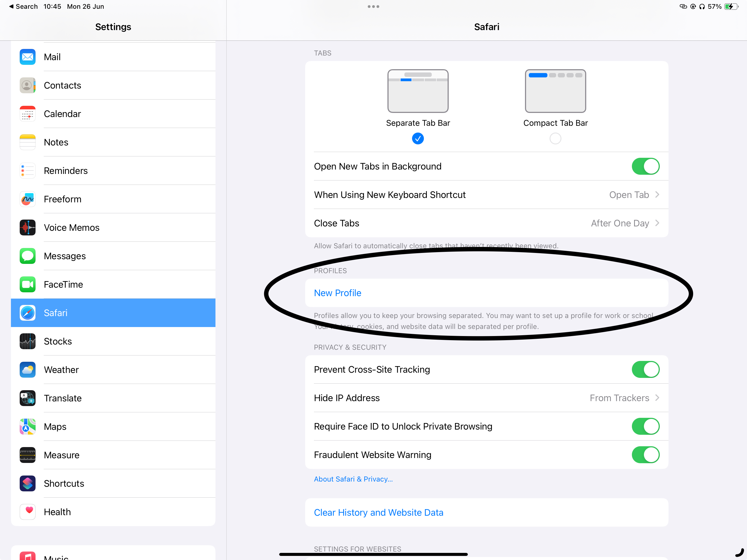The height and width of the screenshot is (560, 747).
Task: Tap the Translate row text
Action: [x=62, y=398]
